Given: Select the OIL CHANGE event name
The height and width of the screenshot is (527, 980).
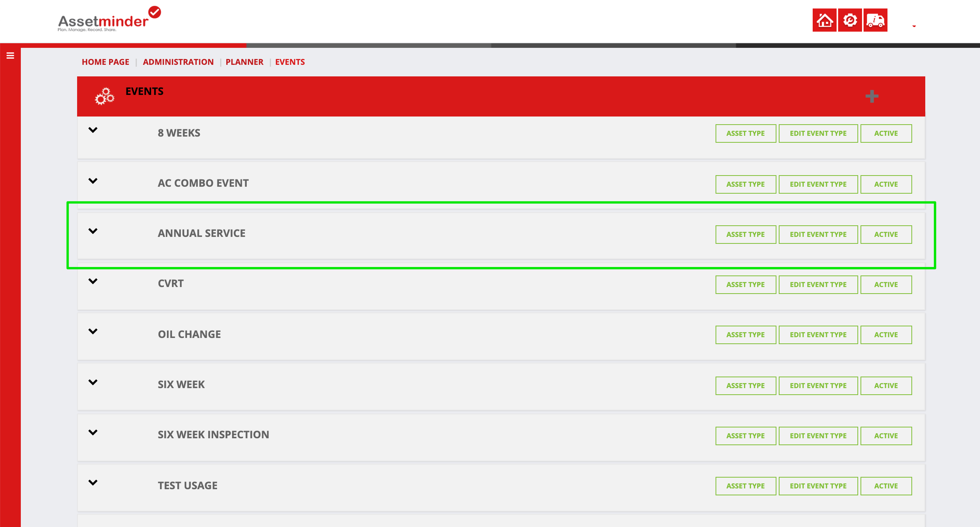Looking at the screenshot, I should tap(189, 334).
